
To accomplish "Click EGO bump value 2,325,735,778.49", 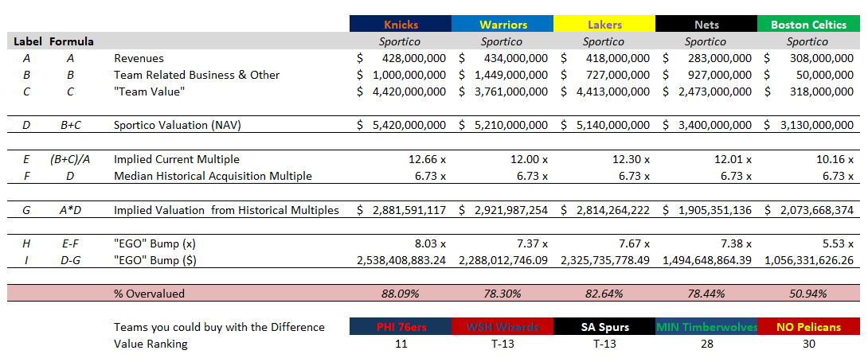I will click(x=605, y=259).
